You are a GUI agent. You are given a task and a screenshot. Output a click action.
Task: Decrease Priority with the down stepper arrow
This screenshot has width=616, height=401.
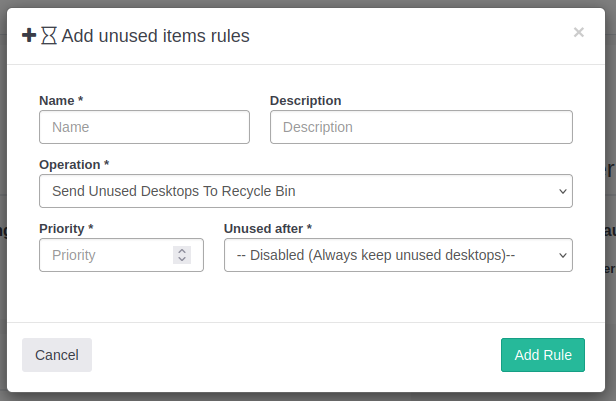pyautogui.click(x=182, y=260)
